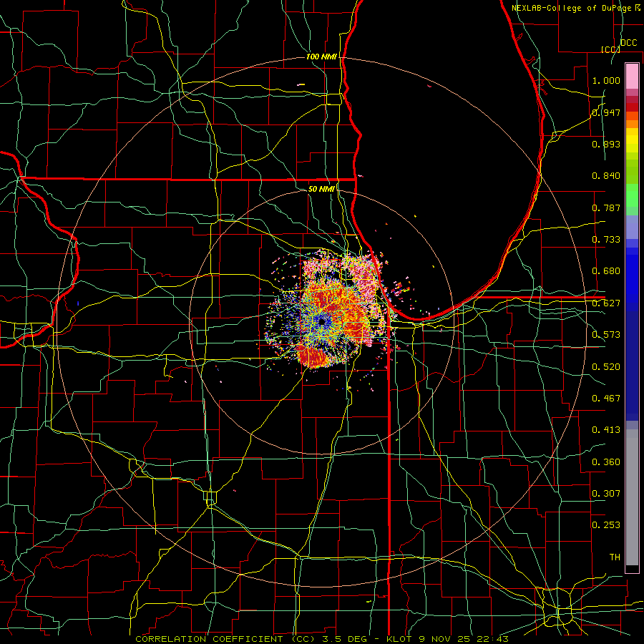Screen dimensions: 644x644
Task: Select the 0.520 scale value
Action: pos(606,367)
